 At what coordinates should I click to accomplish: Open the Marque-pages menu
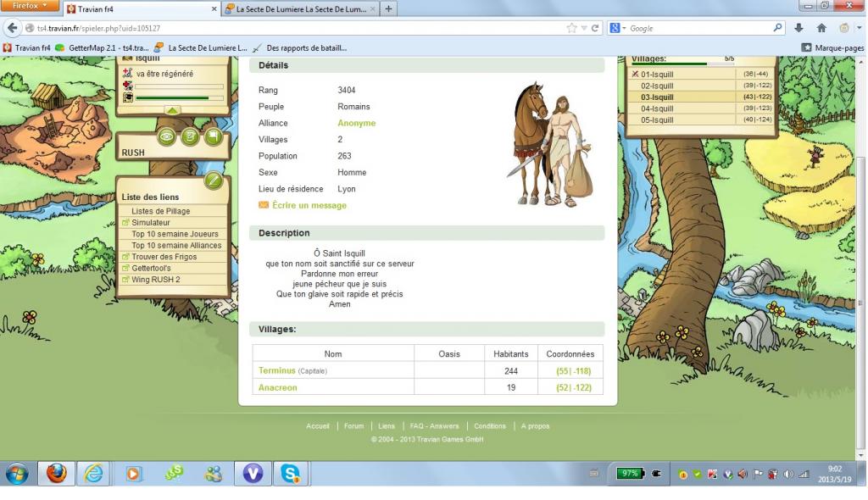click(x=832, y=48)
